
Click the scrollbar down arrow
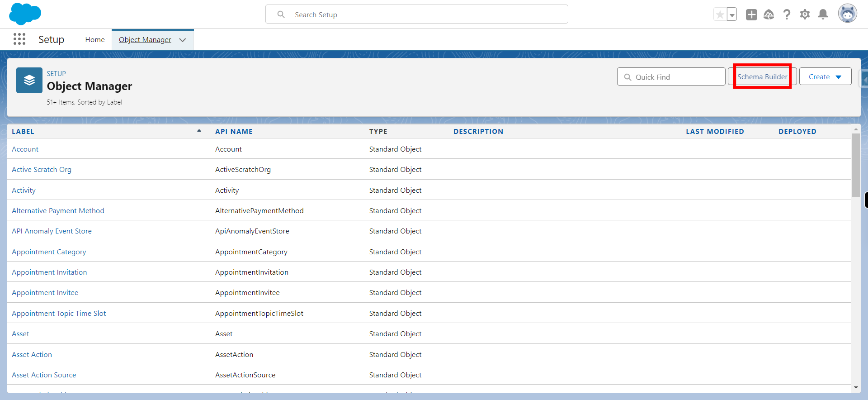(855, 388)
